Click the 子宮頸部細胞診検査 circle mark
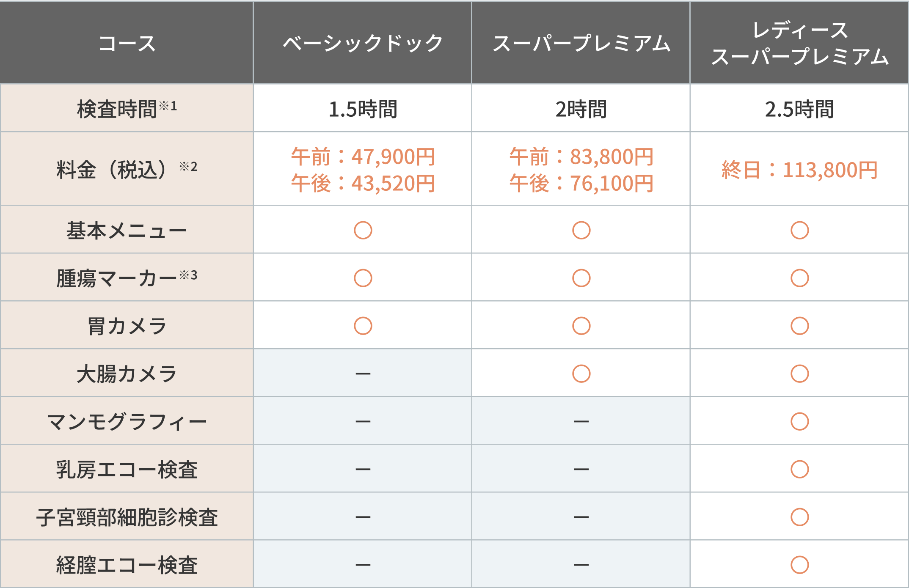The image size is (909, 588). pos(799,517)
